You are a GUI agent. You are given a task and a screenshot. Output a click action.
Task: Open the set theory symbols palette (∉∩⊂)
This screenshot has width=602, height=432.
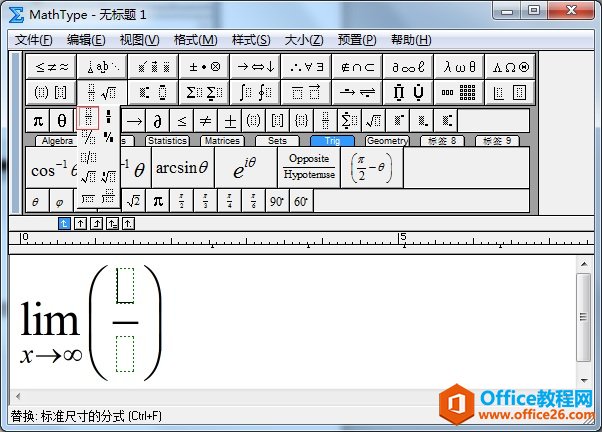coord(357,67)
